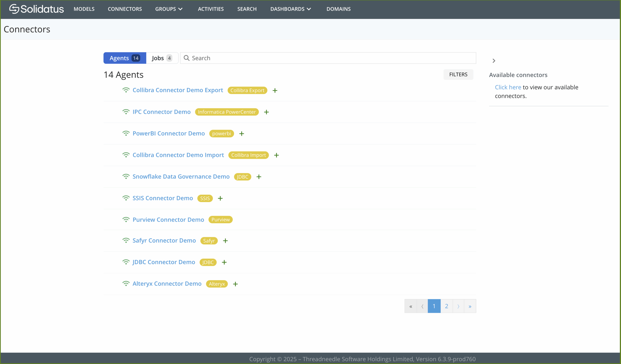
Task: Open the Groups dropdown menu
Action: pos(169,9)
